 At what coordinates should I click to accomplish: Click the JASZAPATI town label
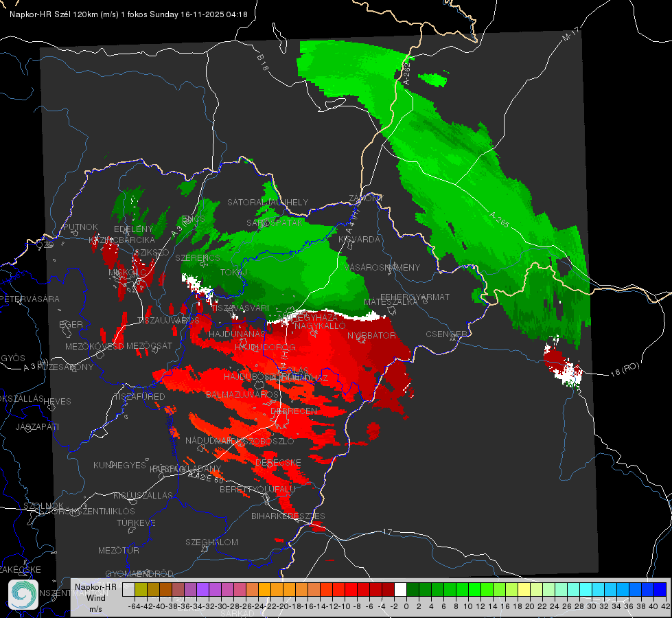(37, 426)
